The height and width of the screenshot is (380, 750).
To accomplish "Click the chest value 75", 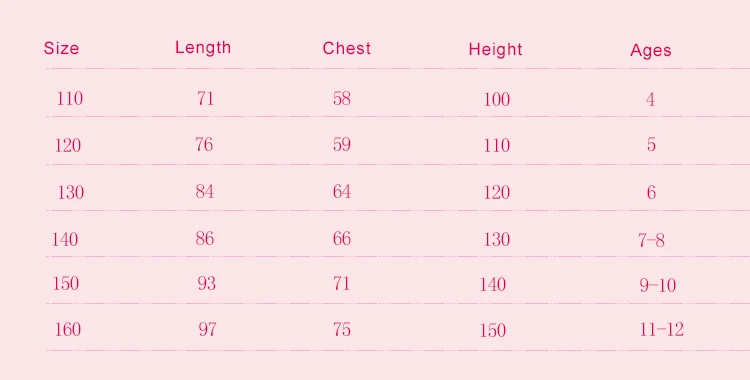I will (x=342, y=329).
